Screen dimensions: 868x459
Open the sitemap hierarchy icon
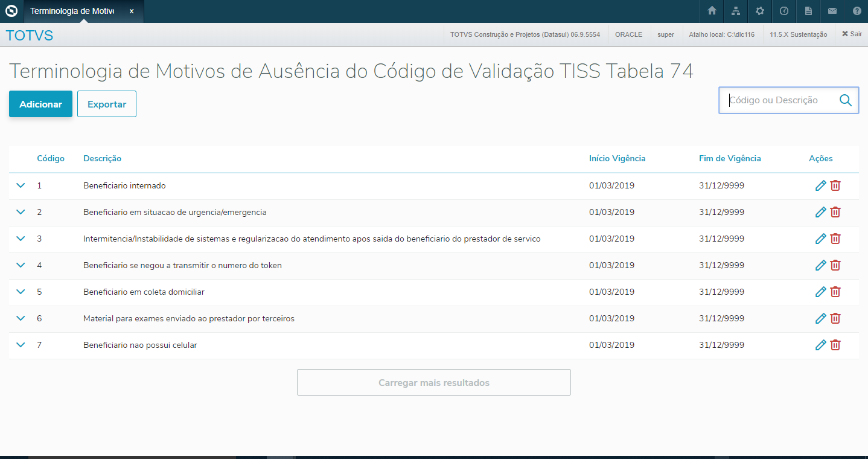coord(736,11)
